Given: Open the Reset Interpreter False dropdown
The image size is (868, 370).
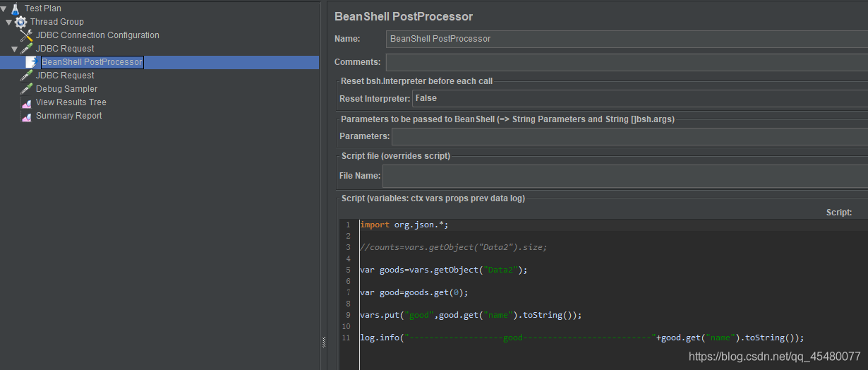Looking at the screenshot, I should point(640,98).
